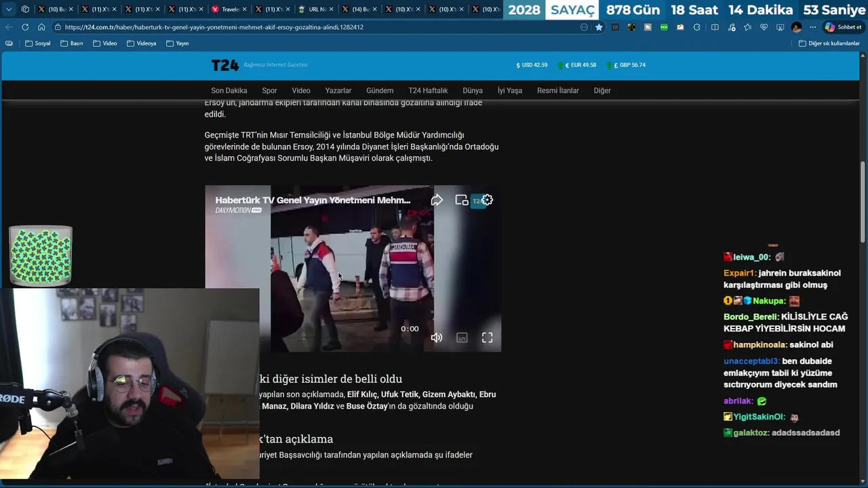Screen dimensions: 868x488
Task: Click the Buse Öztay name in article
Action: coord(366,406)
